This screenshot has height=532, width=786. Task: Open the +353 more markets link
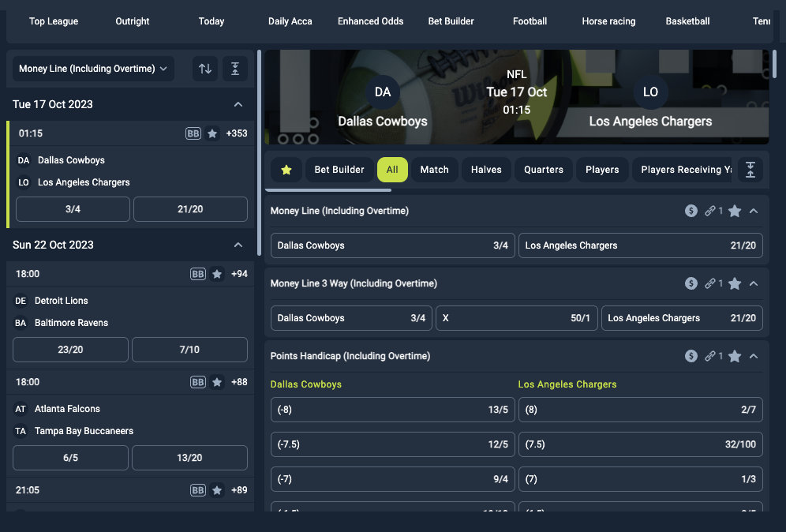237,133
